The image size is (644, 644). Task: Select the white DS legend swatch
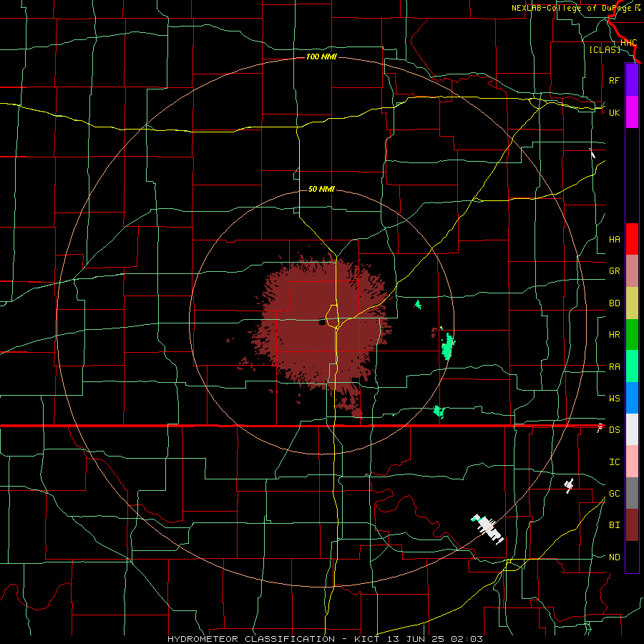(x=632, y=429)
